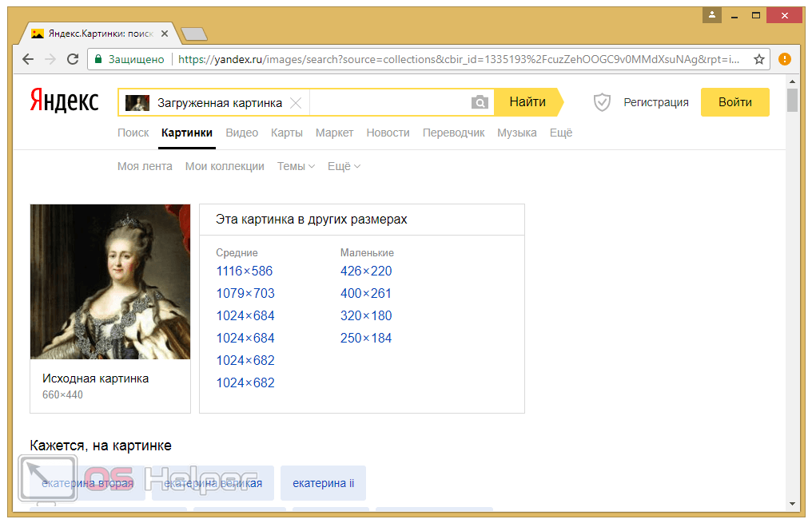Expand the Ещё dropdown under Картинки
812x523 pixels.
pyautogui.click(x=344, y=167)
